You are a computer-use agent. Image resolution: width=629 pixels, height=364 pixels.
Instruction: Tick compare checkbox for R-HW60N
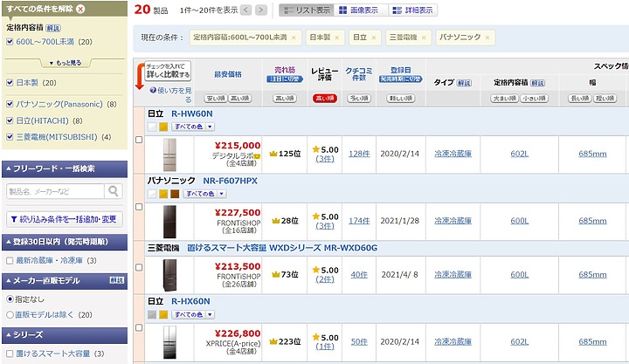click(139, 140)
